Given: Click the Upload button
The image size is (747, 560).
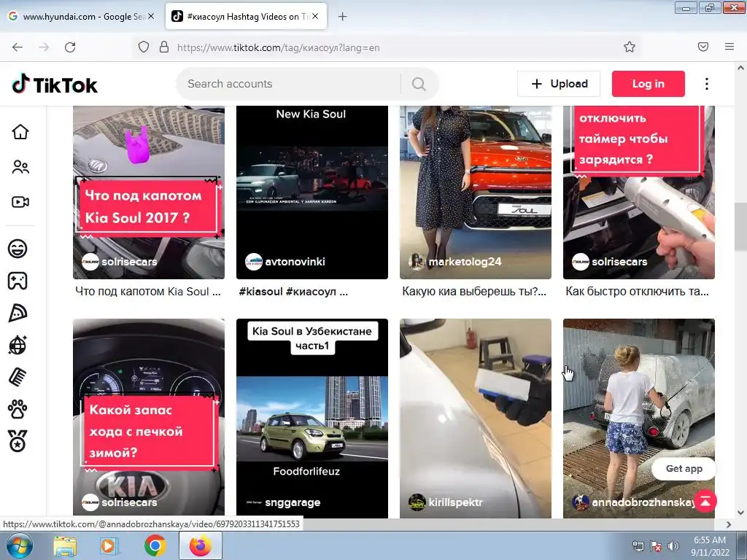Looking at the screenshot, I should pos(559,84).
